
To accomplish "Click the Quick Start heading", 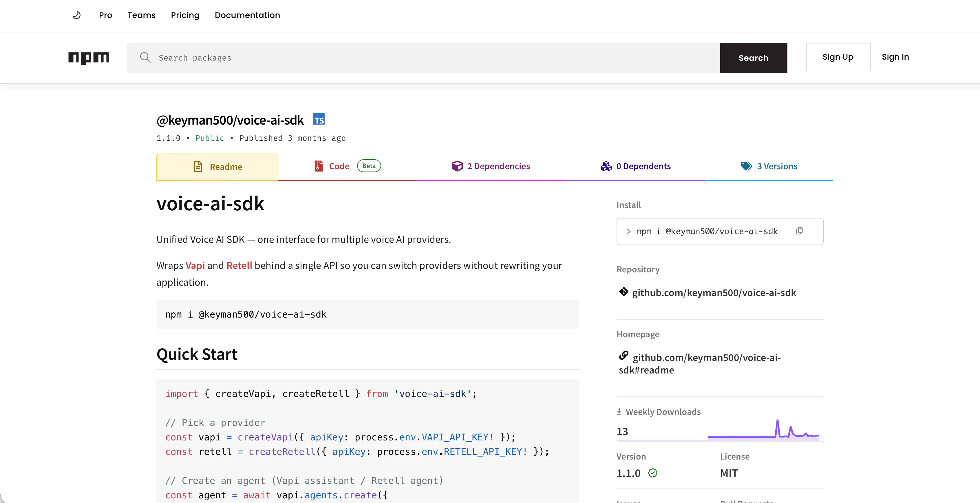I will point(197,354).
